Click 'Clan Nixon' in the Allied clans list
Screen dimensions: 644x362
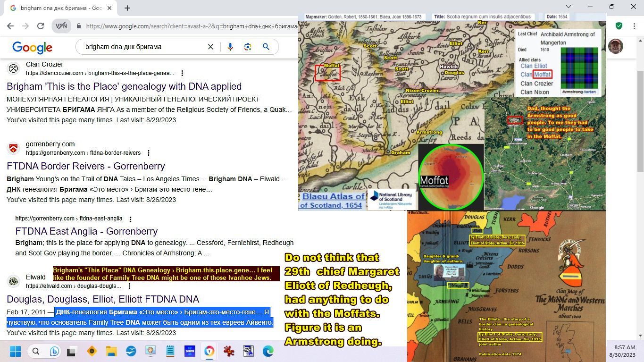pyautogui.click(x=535, y=92)
